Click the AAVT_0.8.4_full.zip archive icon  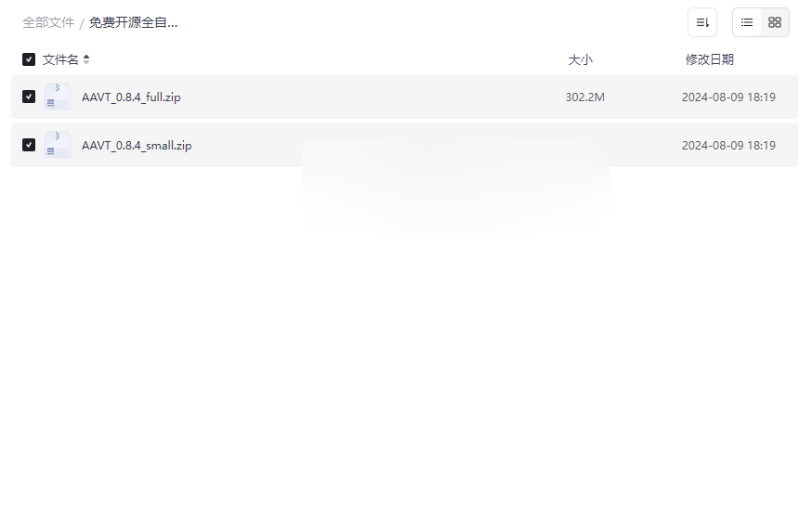tap(57, 97)
